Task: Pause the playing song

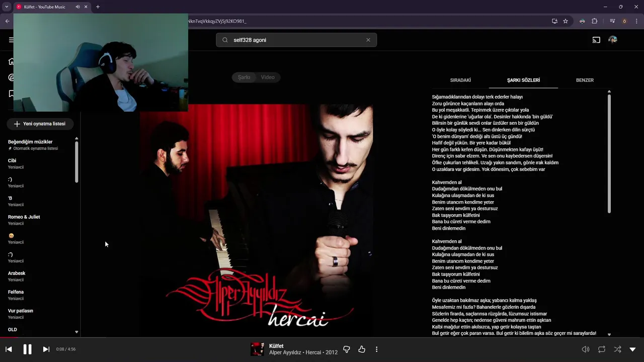Action: 27,349
